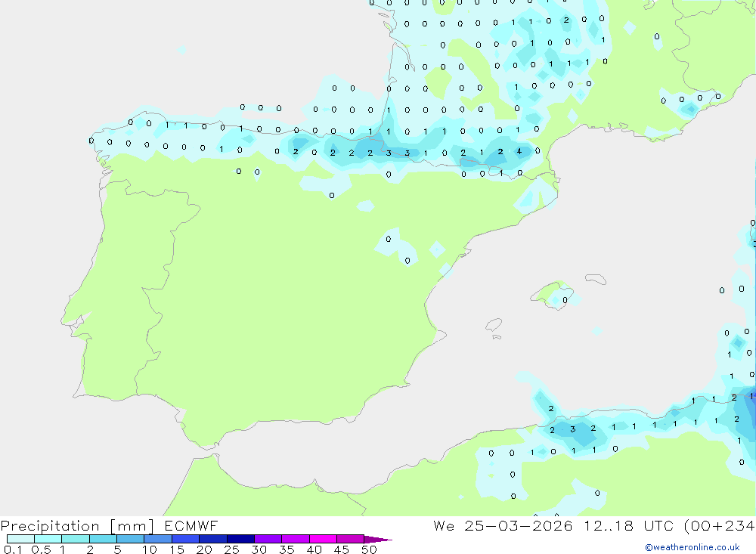Click the '0.5' legend scale label
Viewport: 756px width, 554px height.
pos(41,549)
